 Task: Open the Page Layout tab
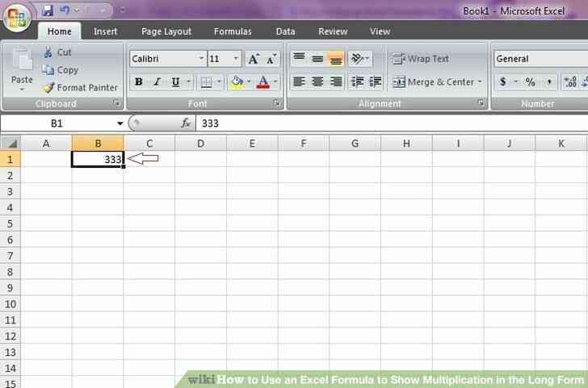166,31
